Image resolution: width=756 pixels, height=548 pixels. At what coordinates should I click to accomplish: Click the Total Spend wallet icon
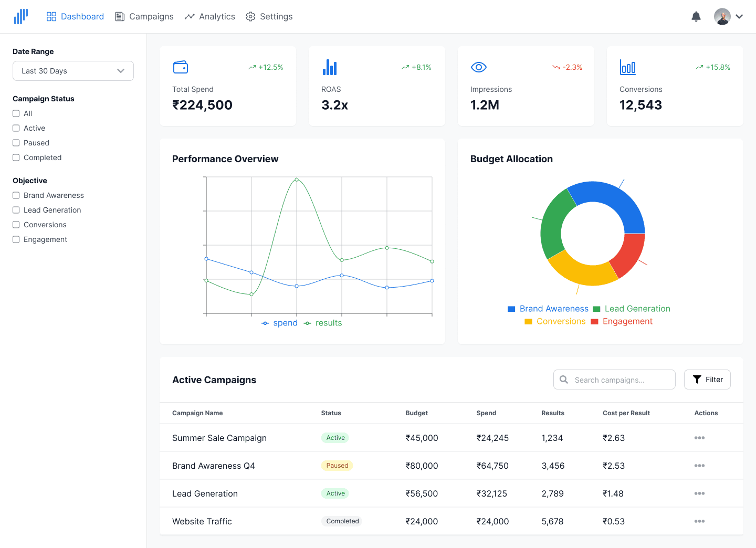point(181,67)
